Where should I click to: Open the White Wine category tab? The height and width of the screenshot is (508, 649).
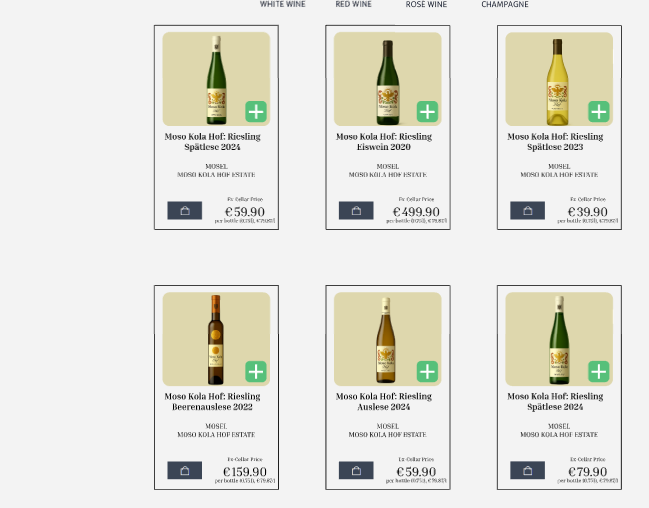[283, 5]
